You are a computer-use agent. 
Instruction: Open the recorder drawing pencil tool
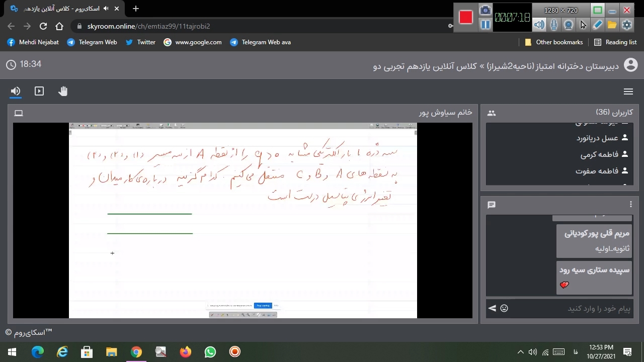pyautogui.click(x=598, y=25)
